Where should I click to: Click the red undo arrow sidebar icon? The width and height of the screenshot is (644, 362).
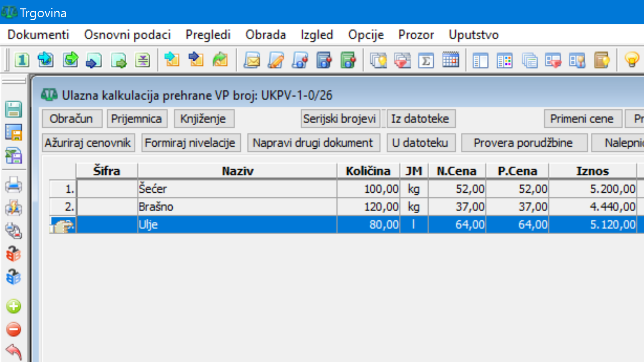(13, 352)
